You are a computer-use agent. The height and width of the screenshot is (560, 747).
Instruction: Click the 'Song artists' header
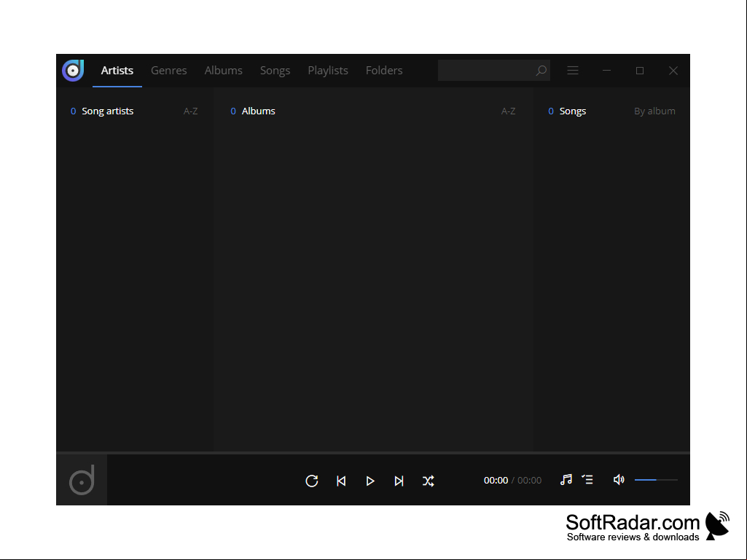[107, 111]
